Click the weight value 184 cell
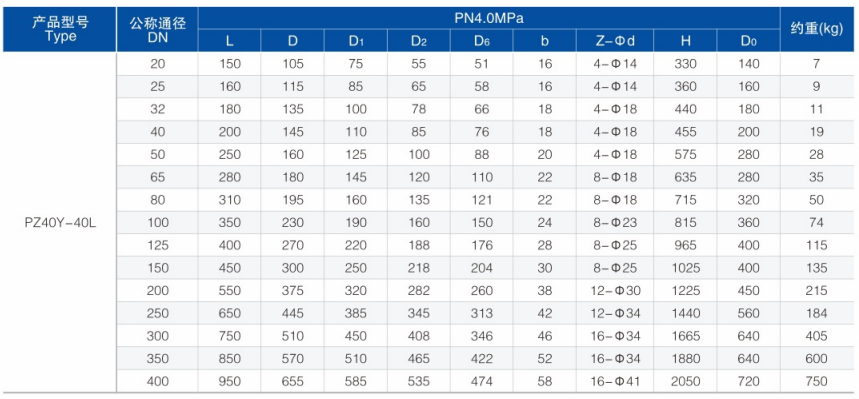Image resolution: width=859 pixels, height=399 pixels. [x=817, y=313]
